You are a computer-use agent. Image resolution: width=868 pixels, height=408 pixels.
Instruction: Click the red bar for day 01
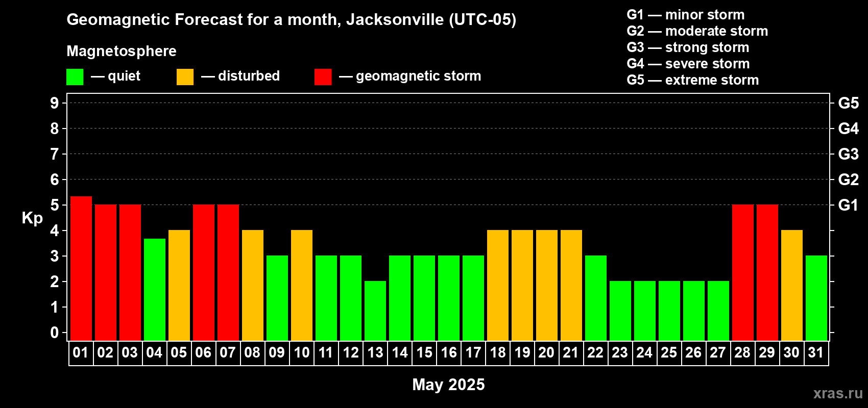click(x=81, y=268)
